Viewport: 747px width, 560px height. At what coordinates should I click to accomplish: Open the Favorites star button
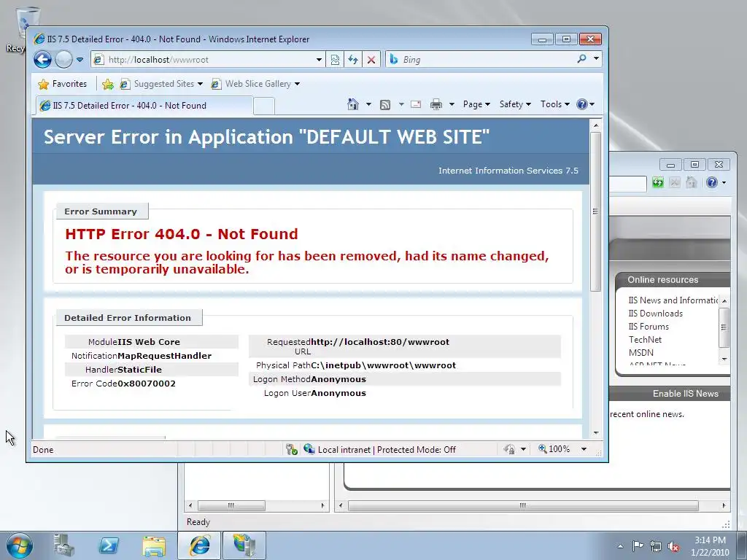63,84
